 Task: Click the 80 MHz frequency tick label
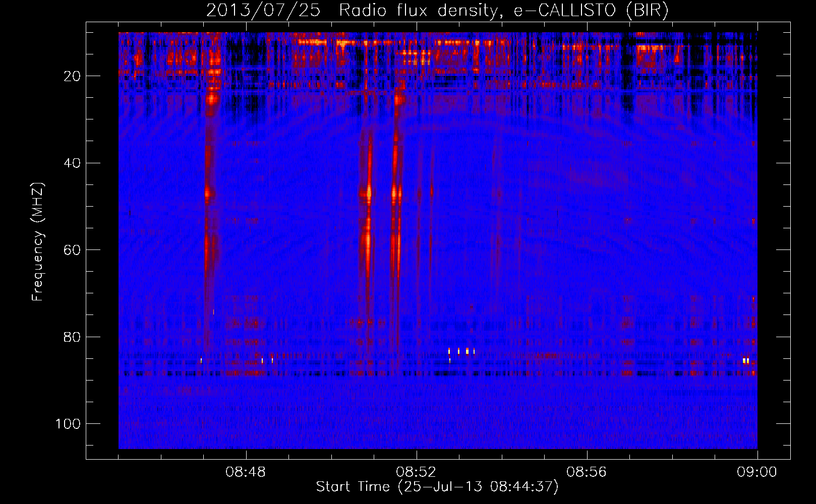point(72,337)
